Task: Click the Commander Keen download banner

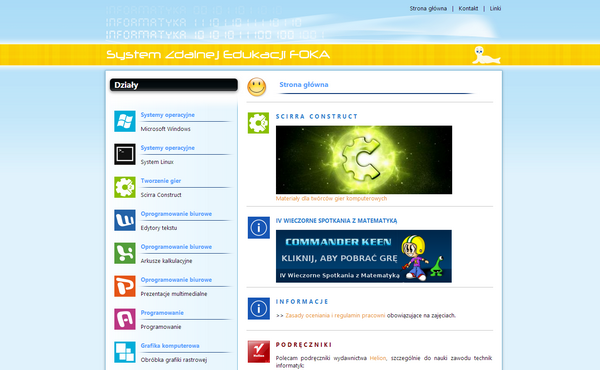Action: coord(364,256)
